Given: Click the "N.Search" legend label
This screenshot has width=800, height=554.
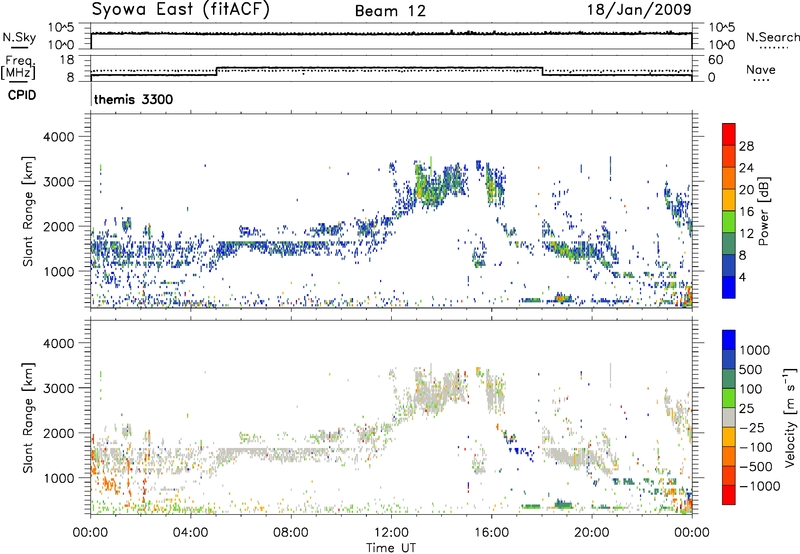Looking at the screenshot, I should [x=772, y=37].
